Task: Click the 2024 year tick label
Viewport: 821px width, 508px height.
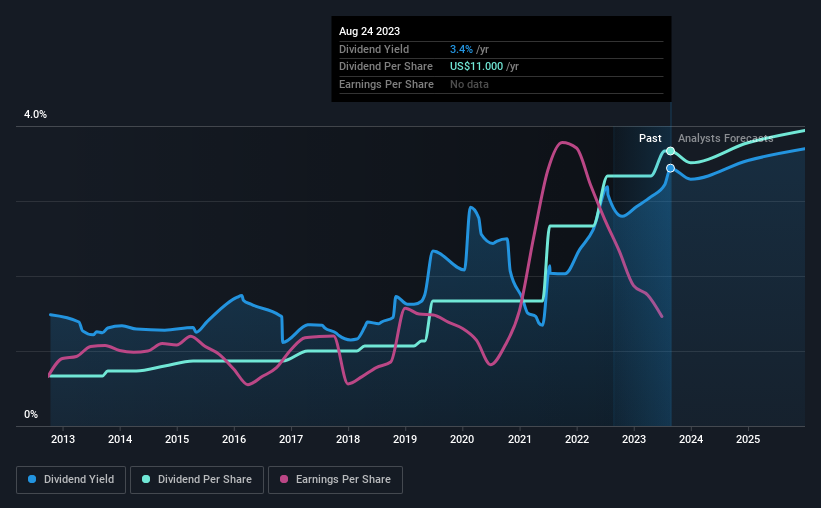Action: (691, 439)
